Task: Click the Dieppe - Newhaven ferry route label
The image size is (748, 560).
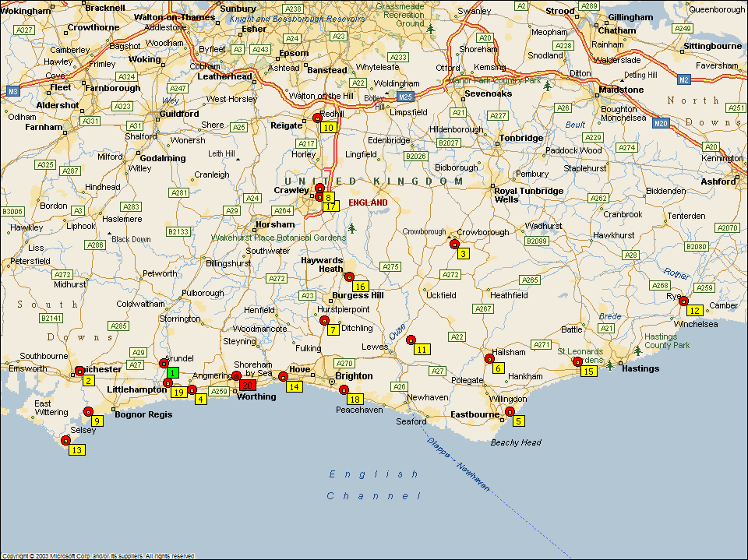Action: [458, 464]
